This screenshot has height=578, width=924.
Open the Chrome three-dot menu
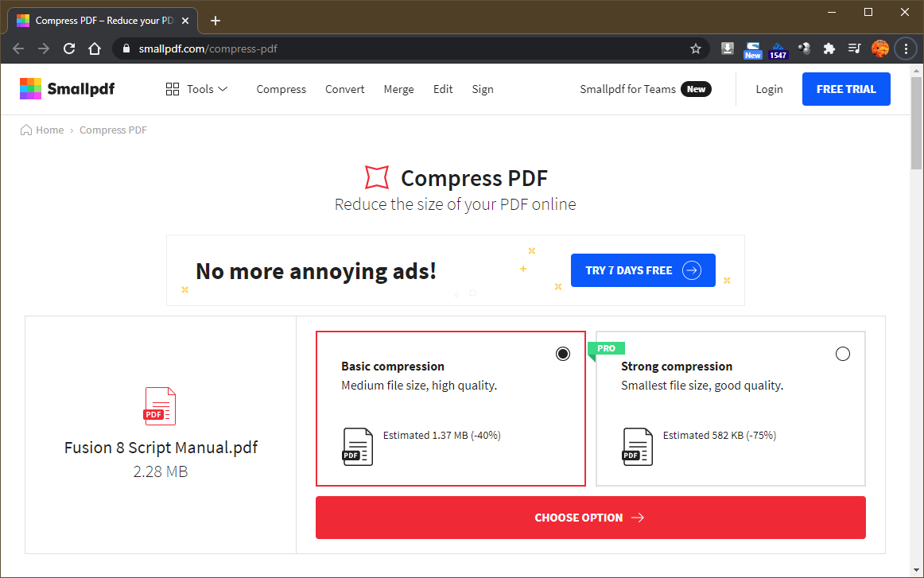tap(906, 49)
